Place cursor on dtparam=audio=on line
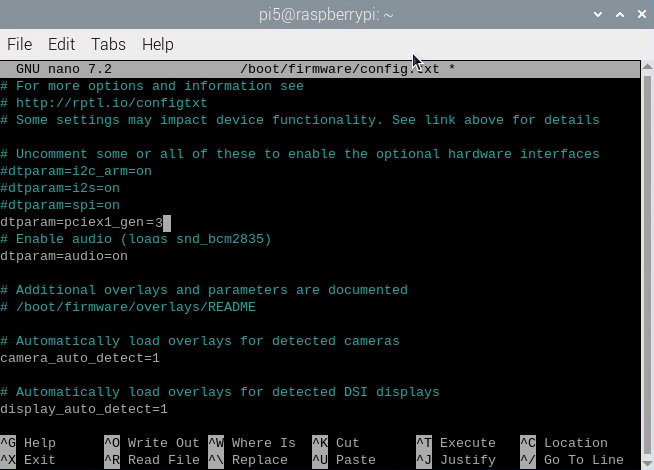Screen dimensions: 654x470 64,256
